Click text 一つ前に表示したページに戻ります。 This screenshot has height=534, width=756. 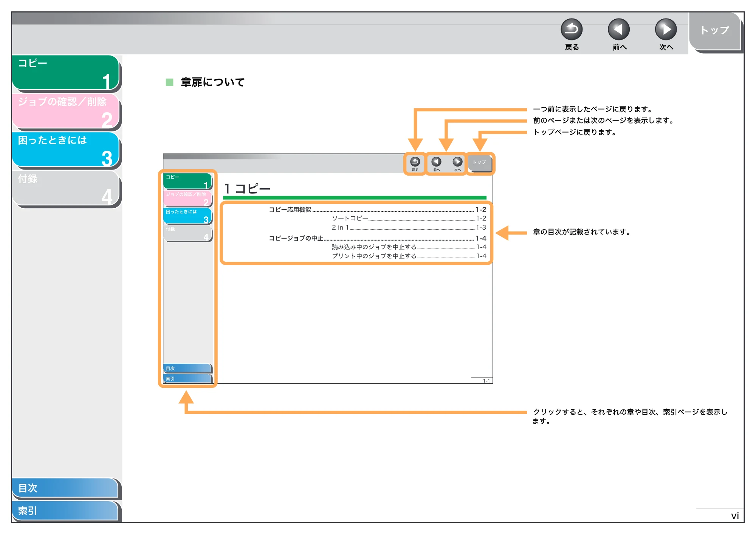(x=592, y=109)
